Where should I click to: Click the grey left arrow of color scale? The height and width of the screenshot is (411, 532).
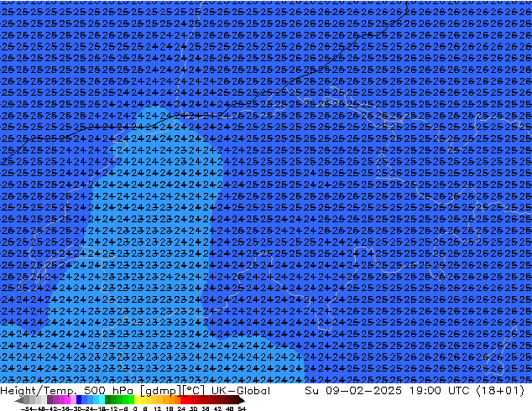18,400
